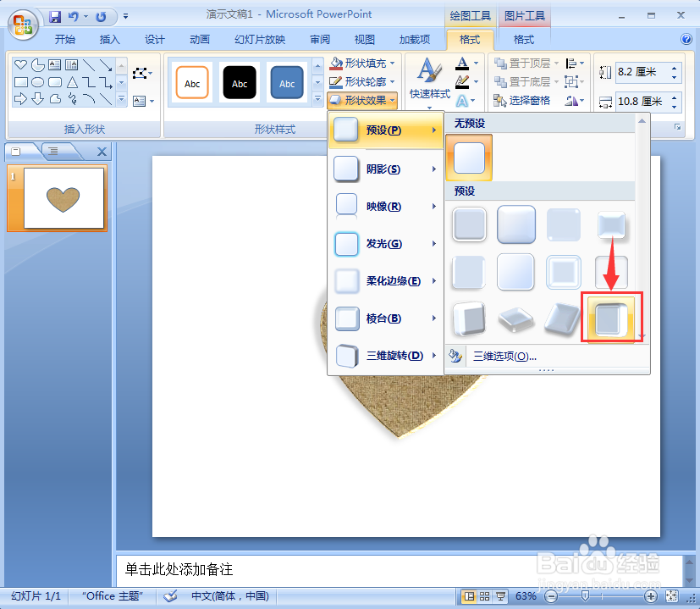Open 快速样式 WordArt styles
The height and width of the screenshot is (609, 700).
430,83
